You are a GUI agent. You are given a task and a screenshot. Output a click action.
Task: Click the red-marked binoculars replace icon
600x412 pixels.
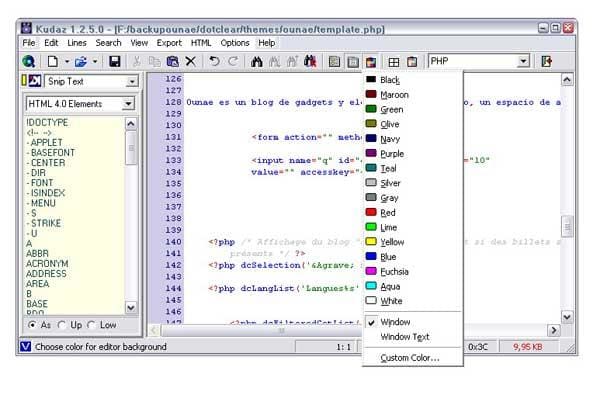click(310, 61)
